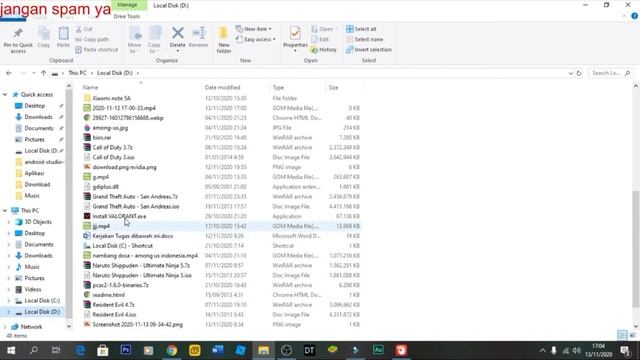Go back with the back arrow

pyautogui.click(x=9, y=73)
